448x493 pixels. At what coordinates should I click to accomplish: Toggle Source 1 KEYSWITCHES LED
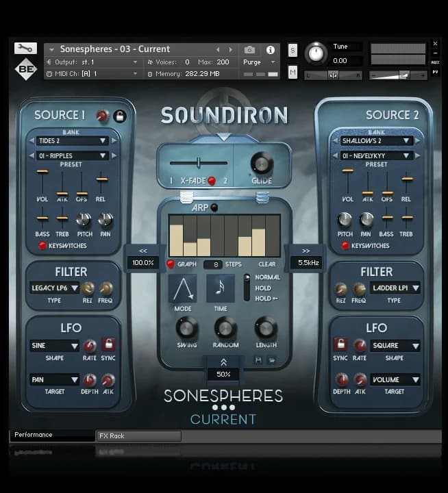42,246
